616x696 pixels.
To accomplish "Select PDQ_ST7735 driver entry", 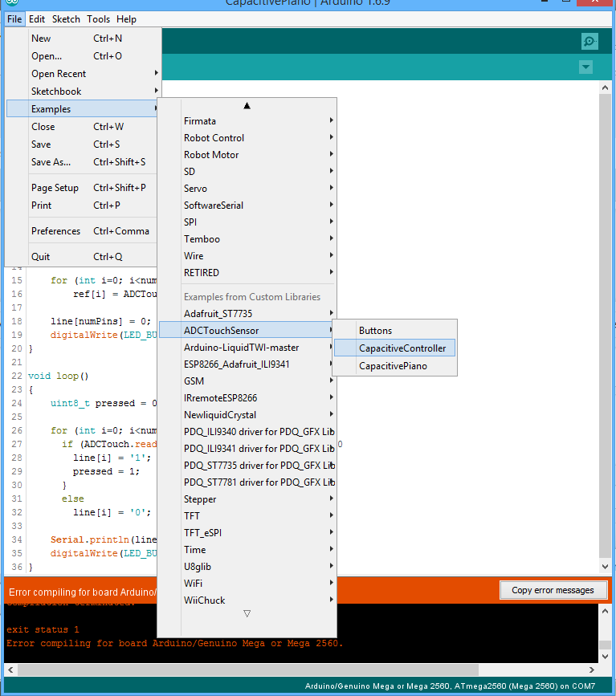I will coord(247,465).
